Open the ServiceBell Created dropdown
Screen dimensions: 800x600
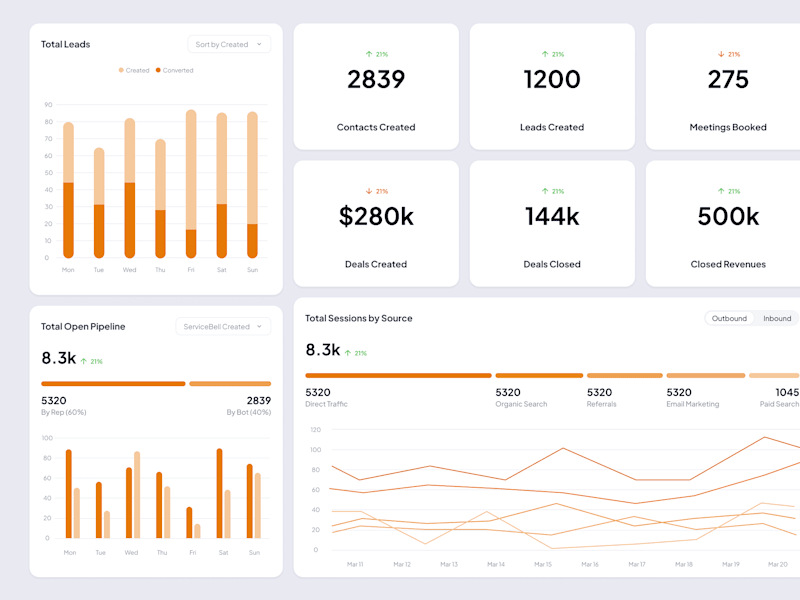(x=223, y=327)
